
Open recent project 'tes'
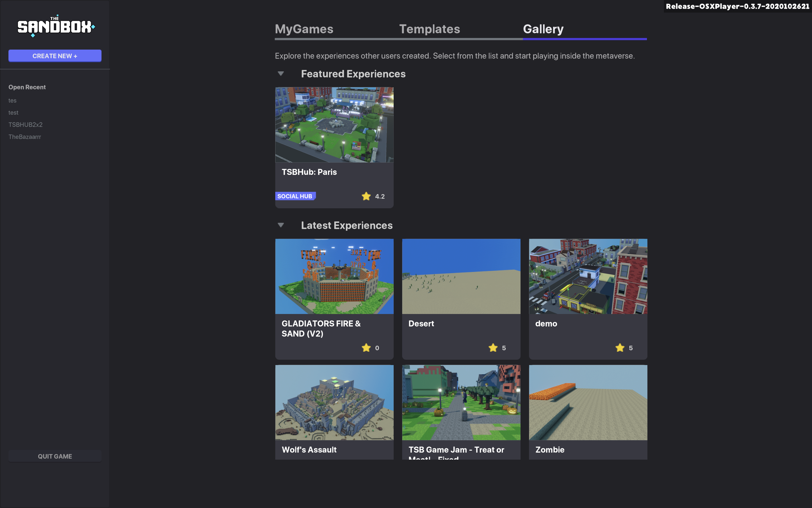pyautogui.click(x=12, y=100)
